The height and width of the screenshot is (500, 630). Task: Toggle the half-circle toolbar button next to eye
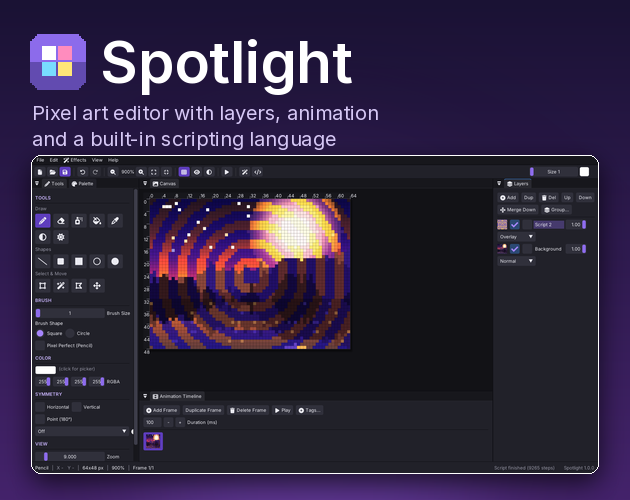click(x=209, y=172)
